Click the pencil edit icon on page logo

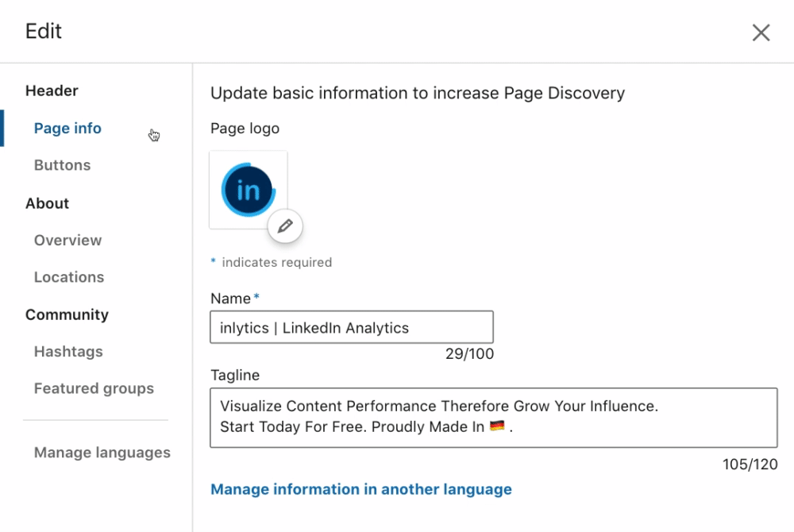[x=285, y=226]
